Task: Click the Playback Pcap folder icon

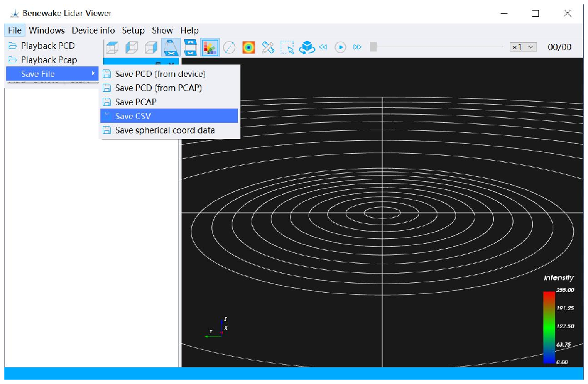Action: pyautogui.click(x=13, y=60)
